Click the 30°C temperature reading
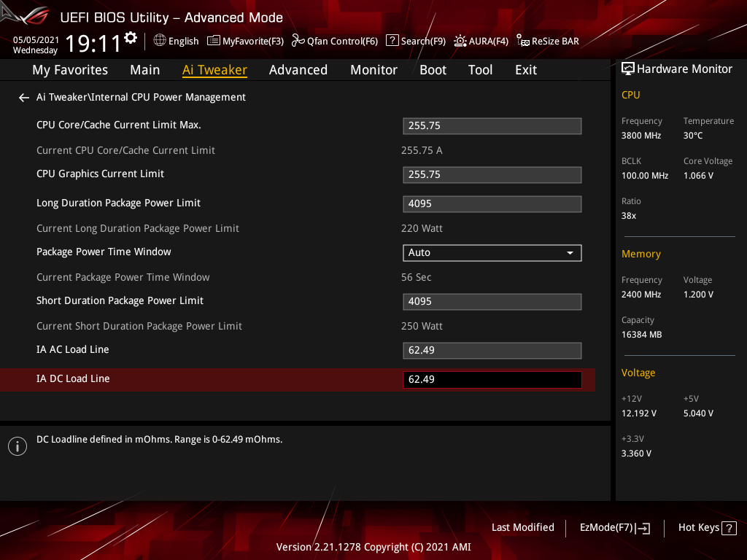The height and width of the screenshot is (560, 747). (x=693, y=136)
